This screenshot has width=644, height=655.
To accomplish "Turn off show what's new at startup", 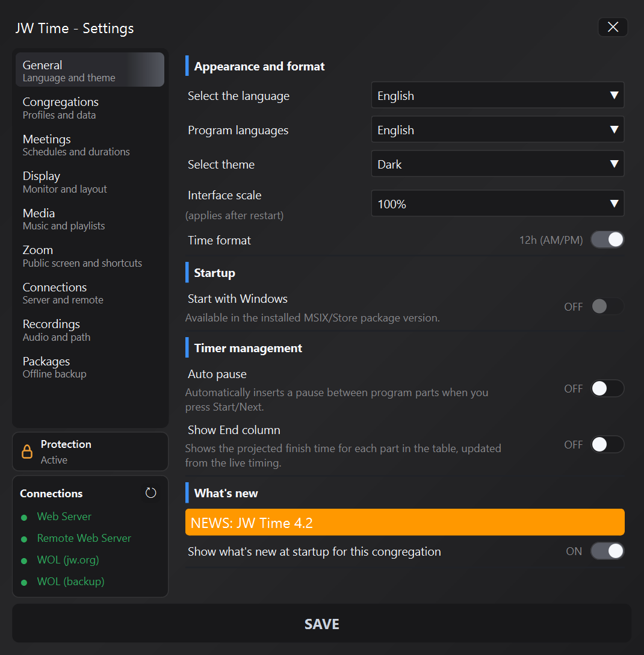I will coord(607,551).
